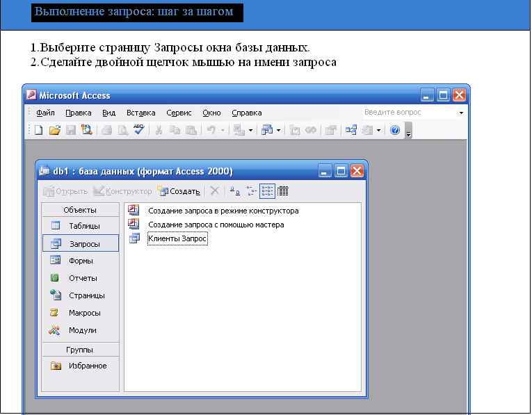
Task: Minimize the db1 database window
Action: [x=325, y=171]
